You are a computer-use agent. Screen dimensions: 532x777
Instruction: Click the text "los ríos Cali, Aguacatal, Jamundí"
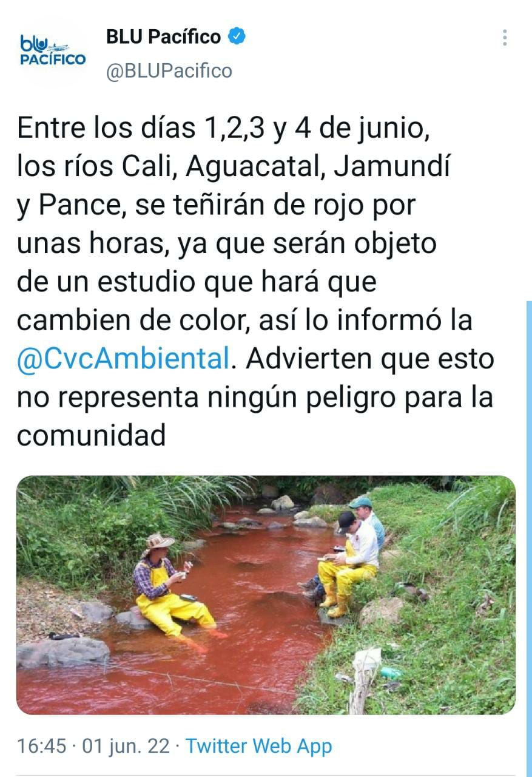(x=234, y=167)
